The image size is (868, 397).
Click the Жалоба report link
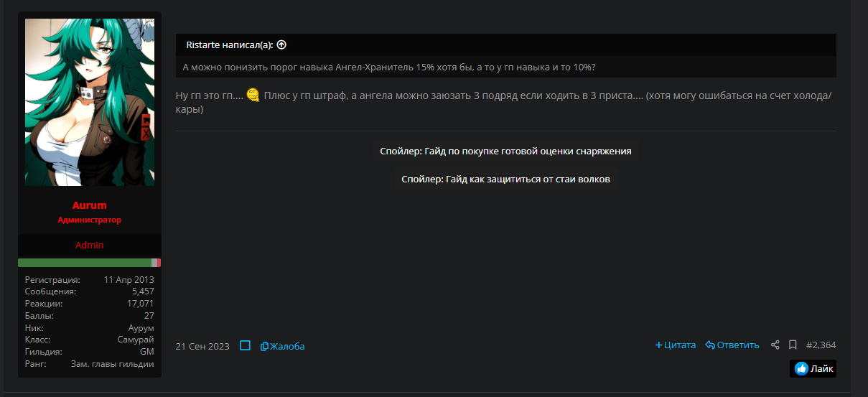tap(283, 346)
